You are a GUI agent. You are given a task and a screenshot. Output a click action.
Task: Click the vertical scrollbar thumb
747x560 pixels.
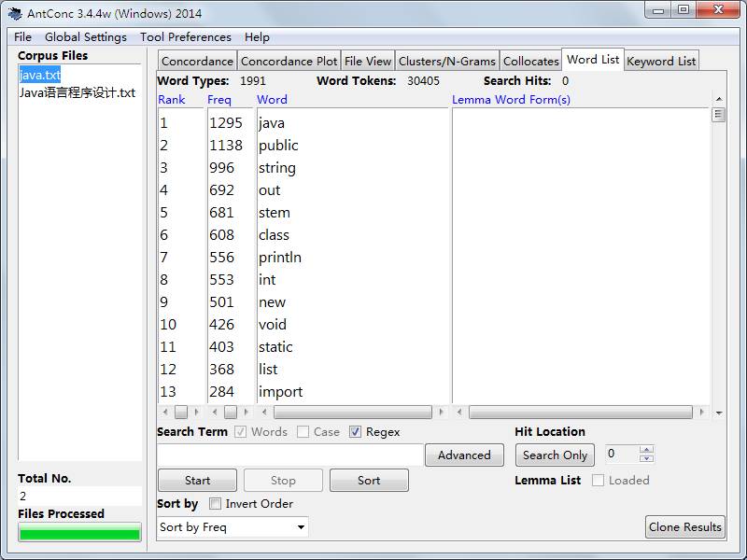point(718,115)
